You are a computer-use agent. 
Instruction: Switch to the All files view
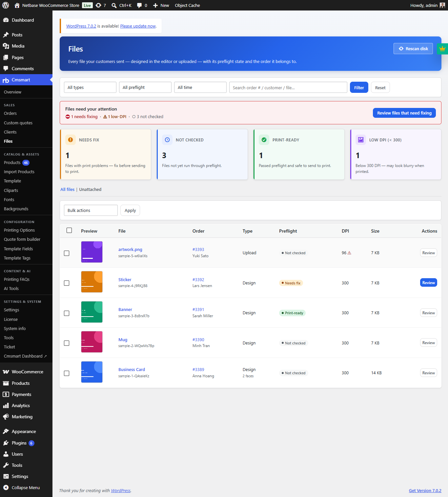67,189
